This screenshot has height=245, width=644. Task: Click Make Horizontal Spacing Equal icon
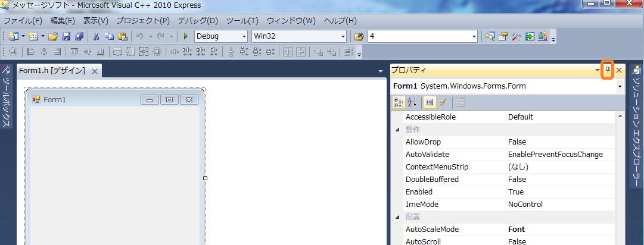[x=175, y=52]
